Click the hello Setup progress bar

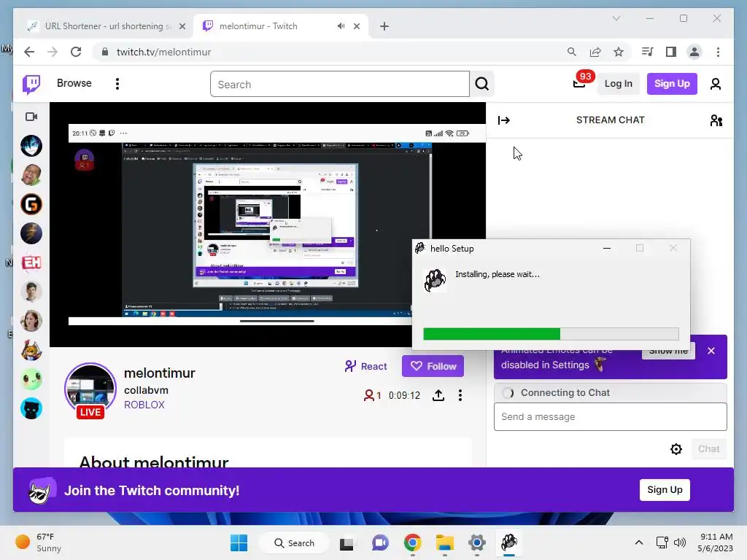(x=551, y=334)
